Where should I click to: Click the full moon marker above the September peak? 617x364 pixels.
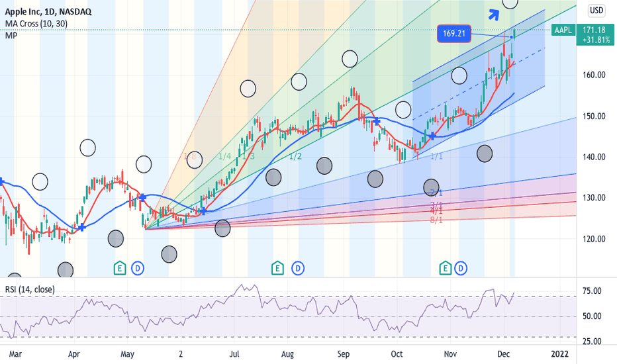[x=350, y=59]
